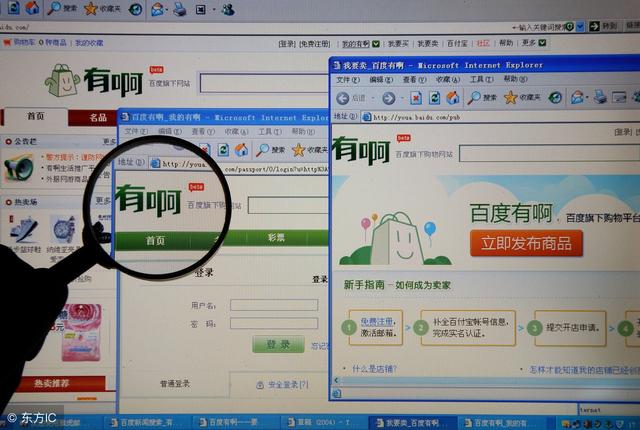Image resolution: width=640 pixels, height=430 pixels.
Task: Click History icon in 我要卖 window toolbar
Action: pyautogui.click(x=555, y=98)
